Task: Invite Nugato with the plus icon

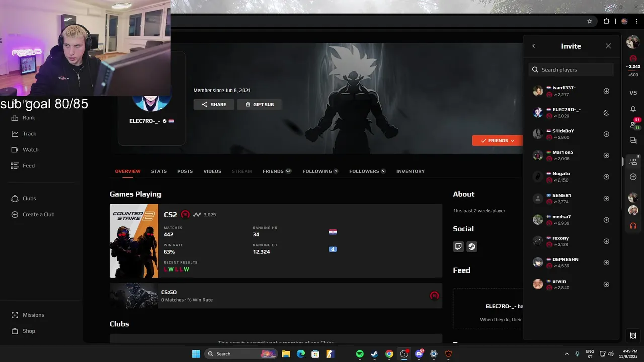Action: point(606,177)
